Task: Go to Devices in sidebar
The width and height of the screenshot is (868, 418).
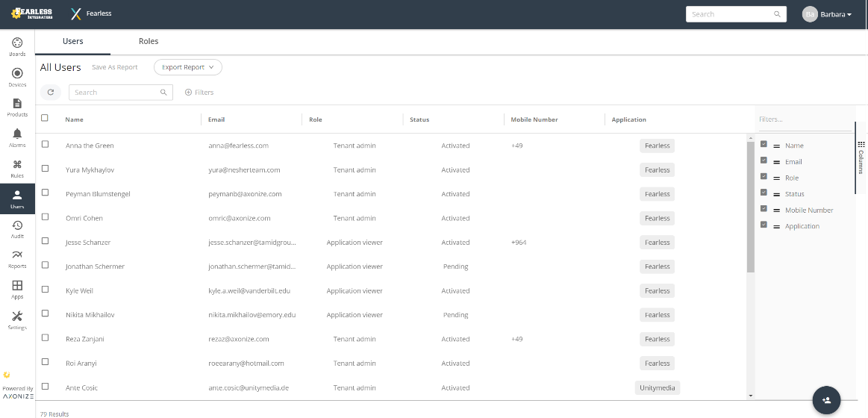Action: (x=17, y=77)
